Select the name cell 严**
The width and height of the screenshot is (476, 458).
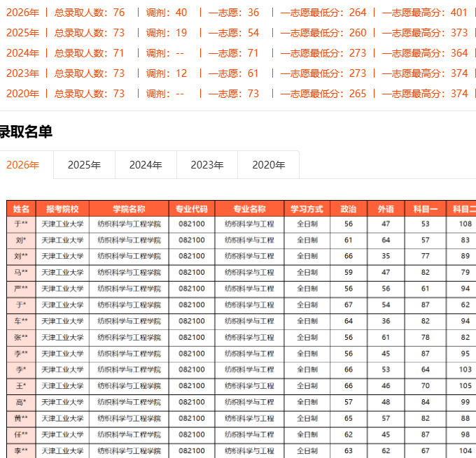click(x=21, y=289)
